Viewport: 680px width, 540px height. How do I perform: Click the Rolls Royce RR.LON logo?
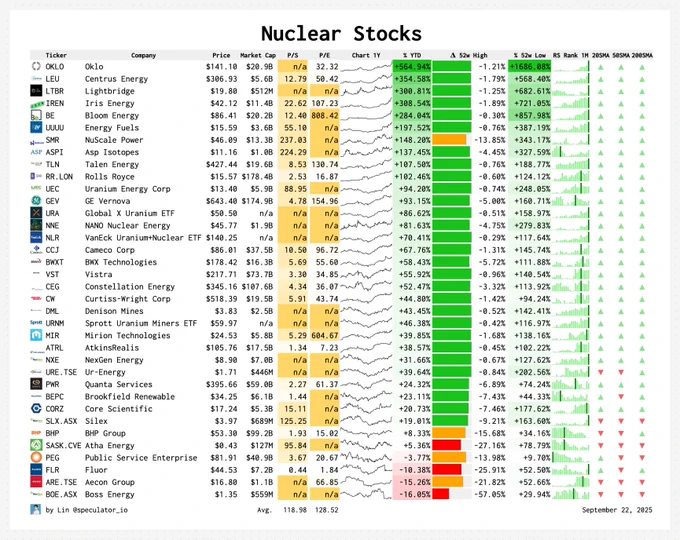pos(36,176)
